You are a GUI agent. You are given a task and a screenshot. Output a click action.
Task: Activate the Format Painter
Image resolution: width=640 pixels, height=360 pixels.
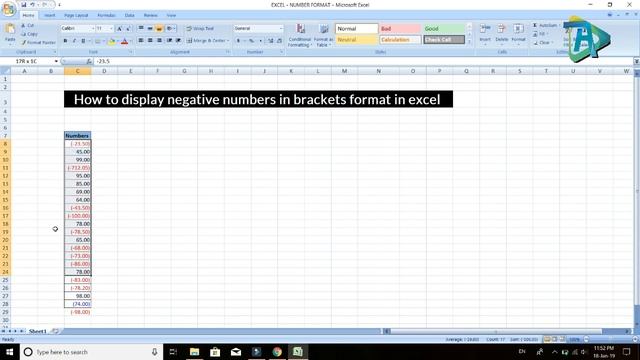[x=38, y=42]
